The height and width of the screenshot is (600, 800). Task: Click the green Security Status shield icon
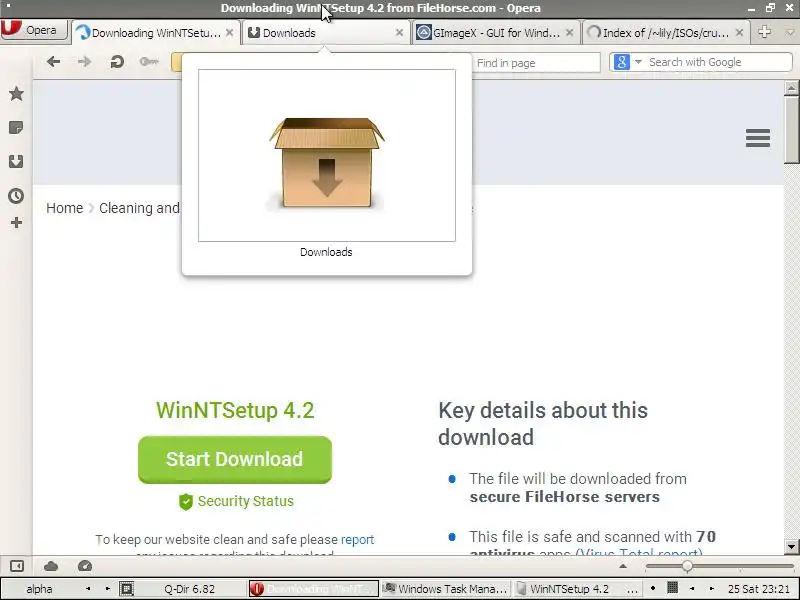[x=186, y=502]
